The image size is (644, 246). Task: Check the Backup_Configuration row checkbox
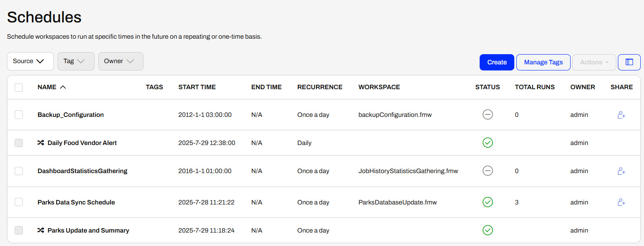coord(19,115)
